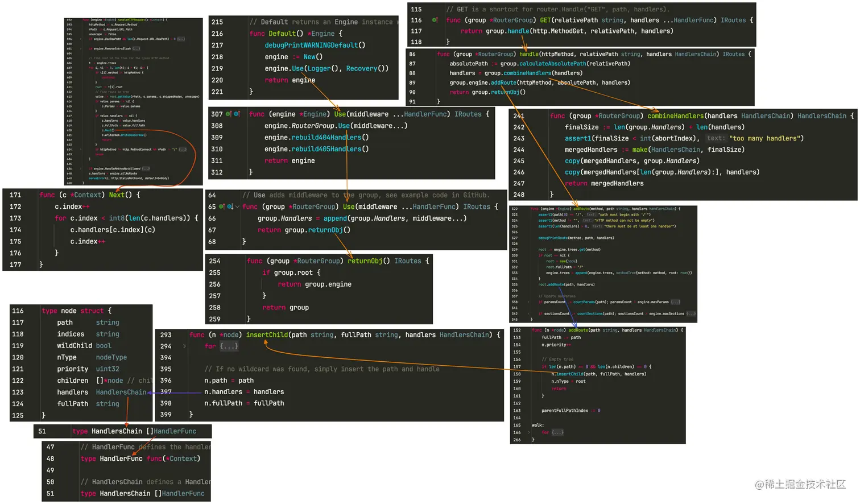
Task: Click the green gutter icon on line 65
Action: pos(221,206)
